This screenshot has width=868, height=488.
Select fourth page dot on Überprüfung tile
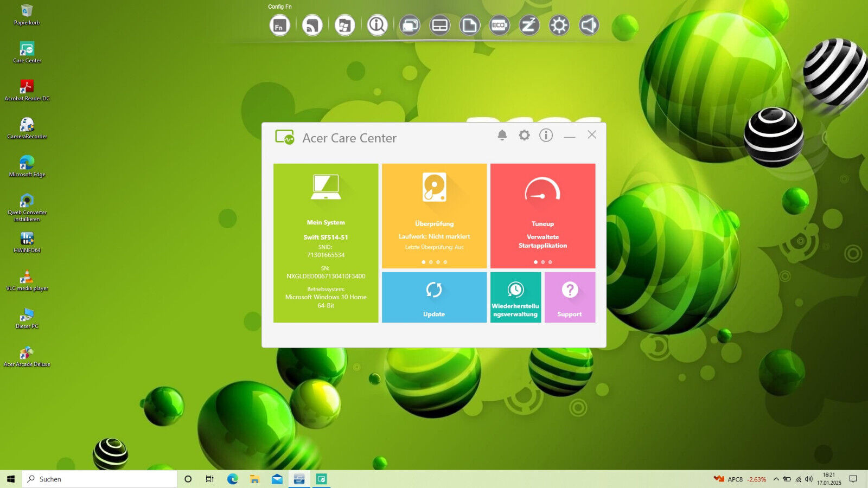pos(445,262)
